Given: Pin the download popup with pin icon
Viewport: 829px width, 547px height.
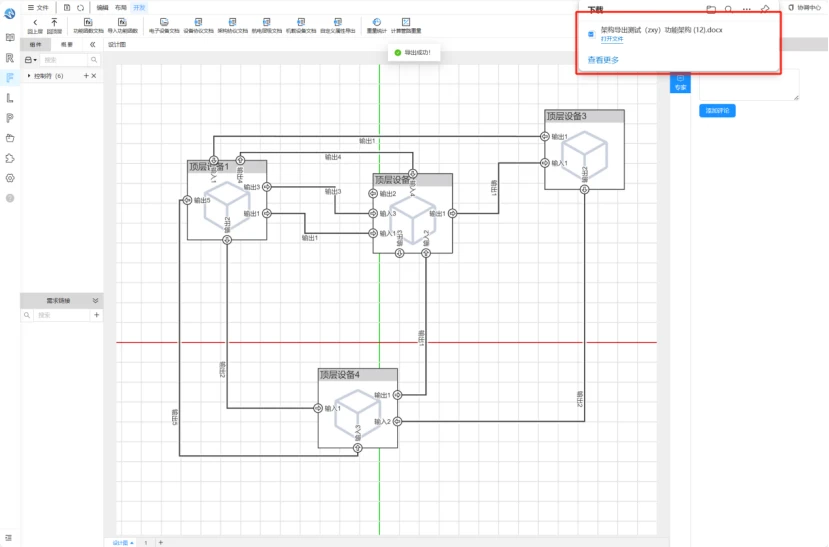Looking at the screenshot, I should point(764,10).
